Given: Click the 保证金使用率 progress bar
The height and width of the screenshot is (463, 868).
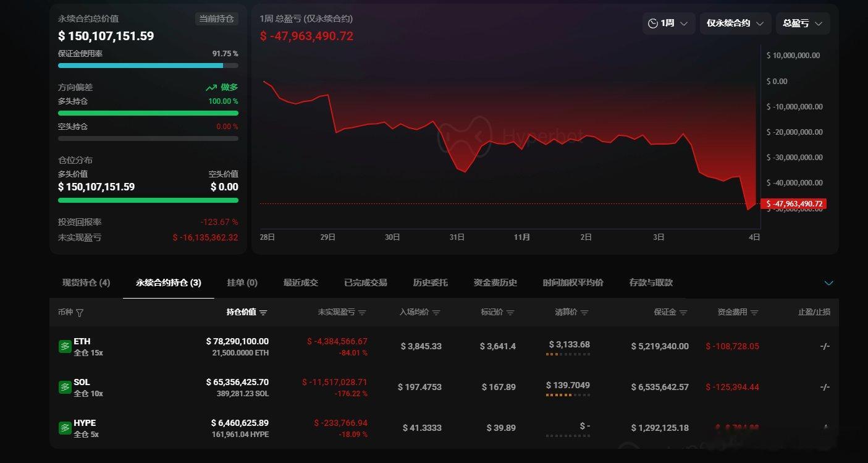Looking at the screenshot, I should coord(148,65).
